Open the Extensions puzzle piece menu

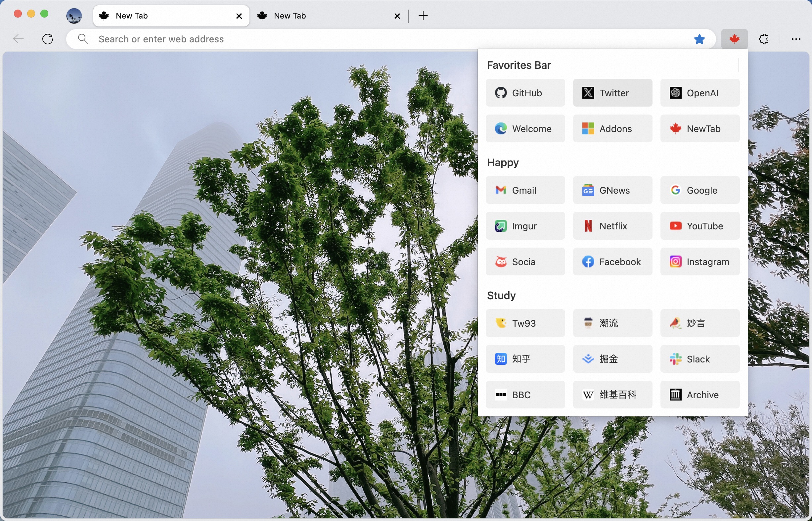(x=764, y=39)
